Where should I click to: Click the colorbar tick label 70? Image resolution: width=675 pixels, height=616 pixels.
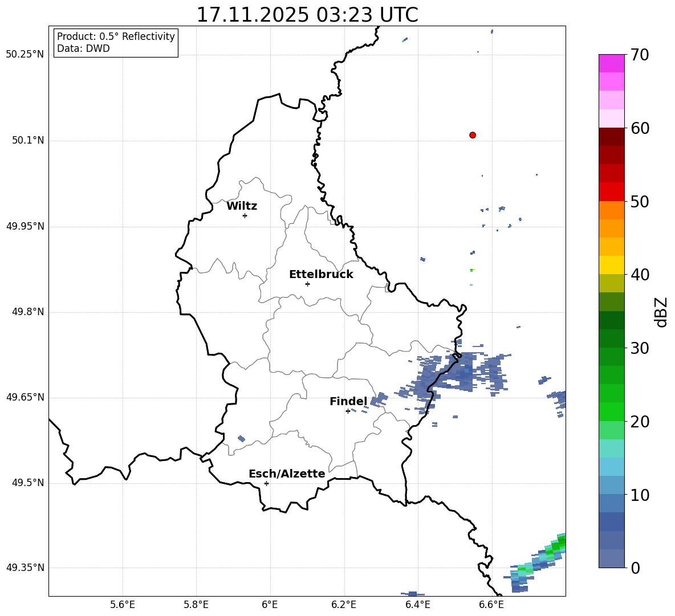click(x=640, y=55)
